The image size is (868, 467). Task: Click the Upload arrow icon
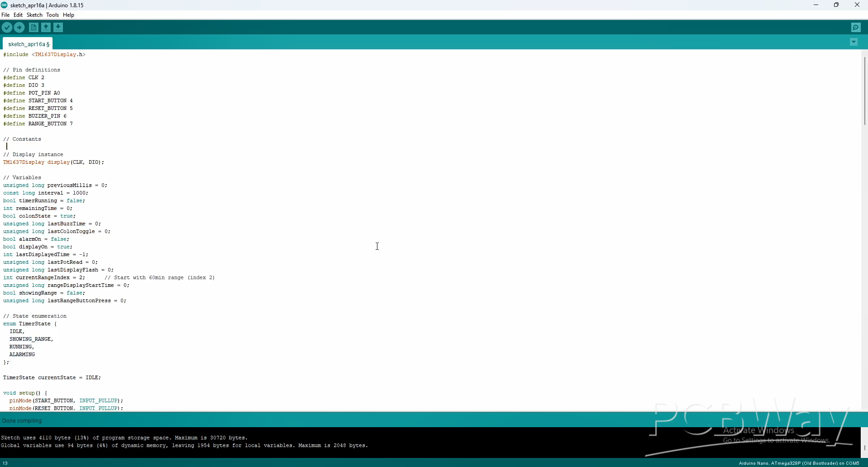tap(19, 28)
